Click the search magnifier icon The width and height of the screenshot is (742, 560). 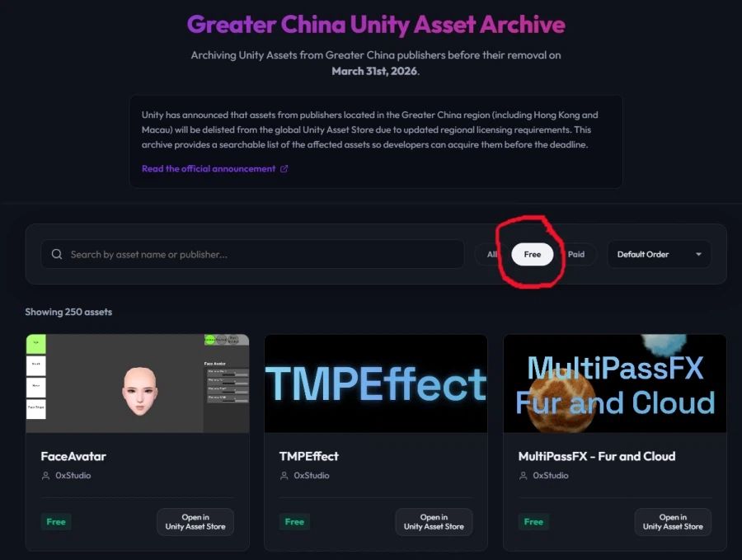57,254
